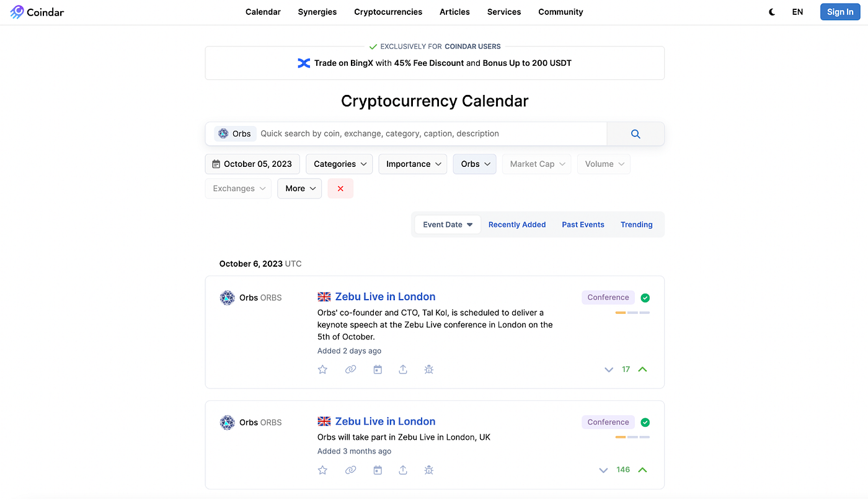The width and height of the screenshot is (868, 500).
Task: Toggle dark mode with the moon icon
Action: click(x=771, y=12)
